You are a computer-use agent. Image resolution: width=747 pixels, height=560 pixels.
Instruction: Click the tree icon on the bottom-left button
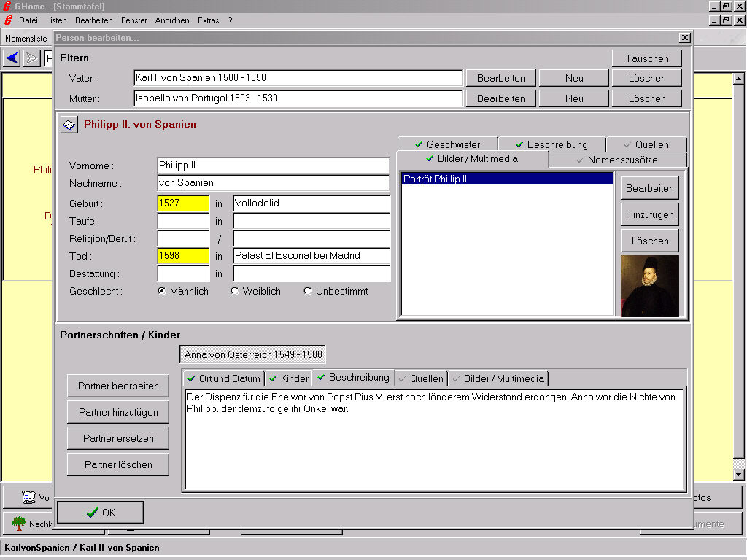coord(19,523)
